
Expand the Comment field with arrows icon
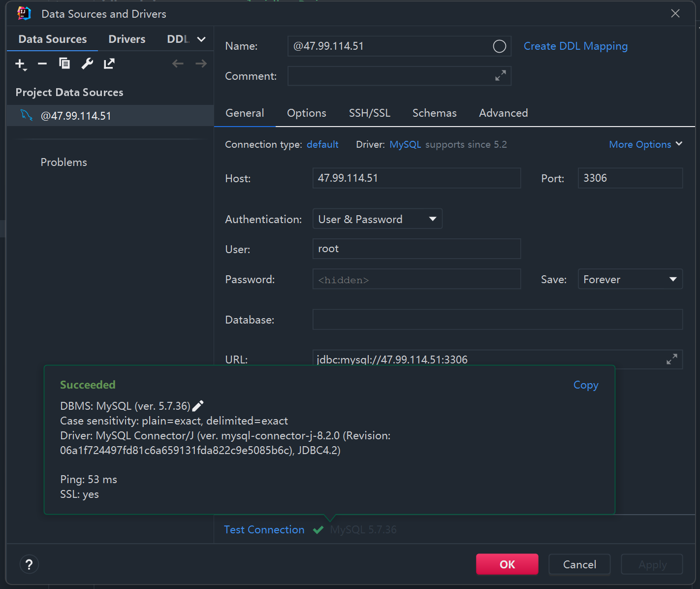pos(501,76)
